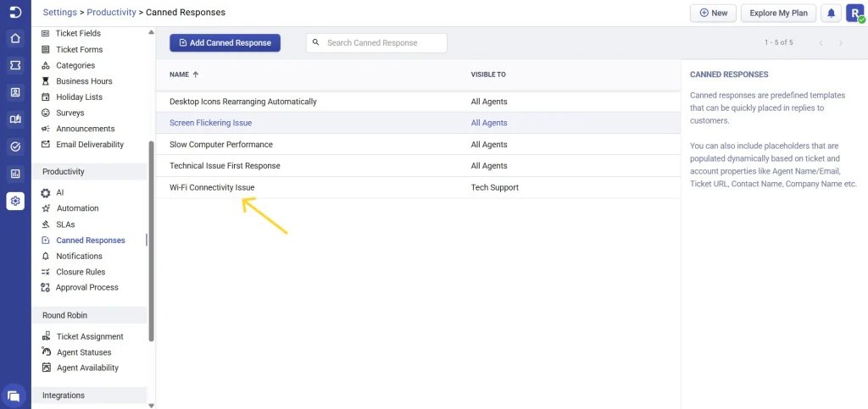This screenshot has height=409, width=868.
Task: Click the Email Deliverability envelope icon
Action: (x=46, y=145)
